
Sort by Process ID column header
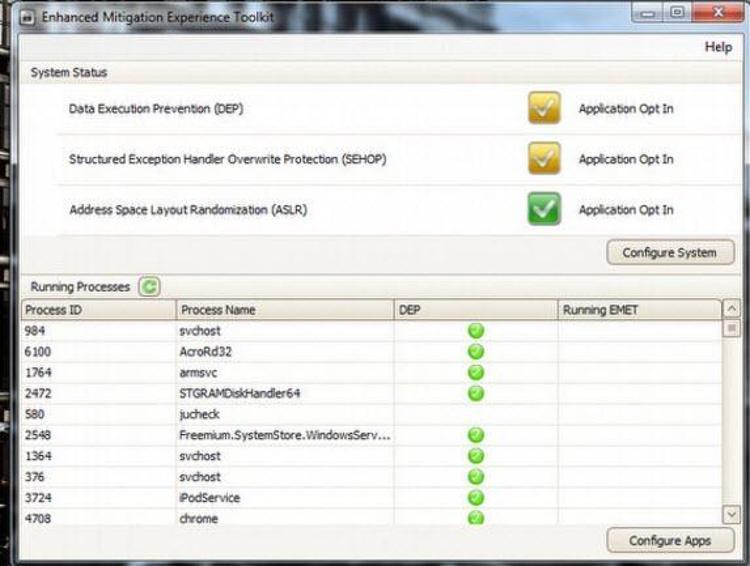98,310
